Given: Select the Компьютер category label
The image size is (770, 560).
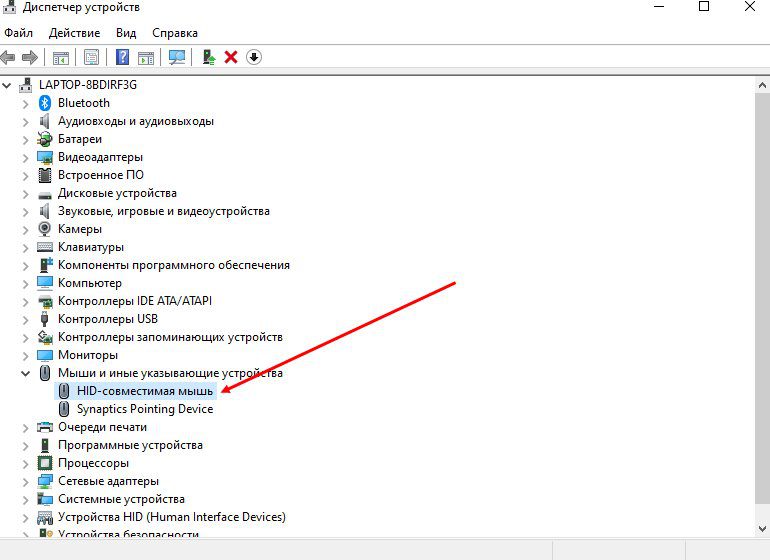Looking at the screenshot, I should (x=89, y=283).
